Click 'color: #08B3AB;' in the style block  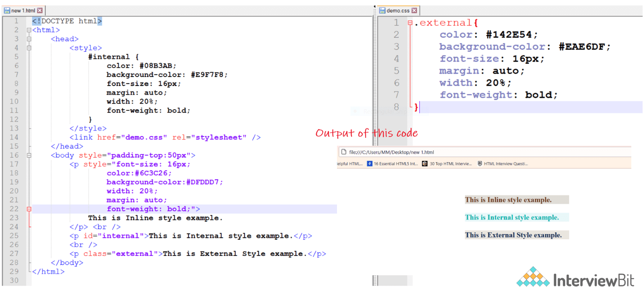click(x=142, y=66)
